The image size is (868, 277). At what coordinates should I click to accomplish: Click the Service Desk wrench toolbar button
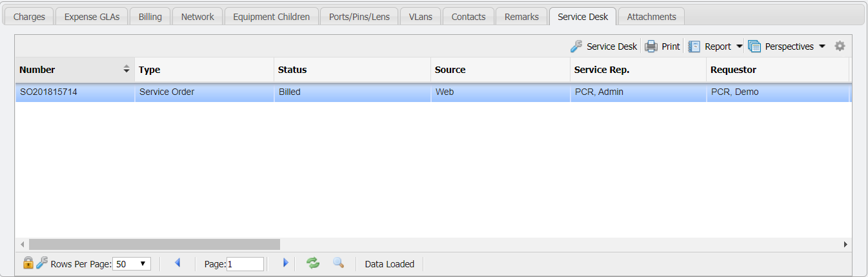(x=603, y=46)
